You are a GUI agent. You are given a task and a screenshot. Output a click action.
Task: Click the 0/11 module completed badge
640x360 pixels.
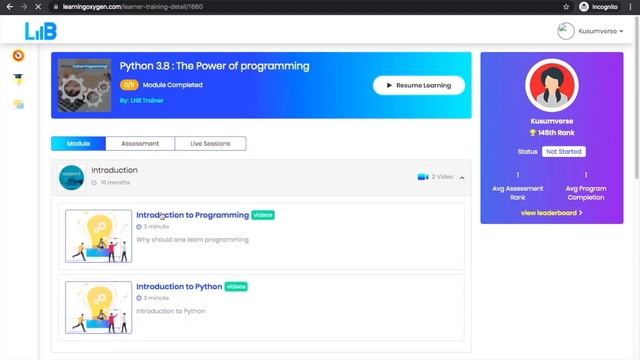click(x=129, y=85)
